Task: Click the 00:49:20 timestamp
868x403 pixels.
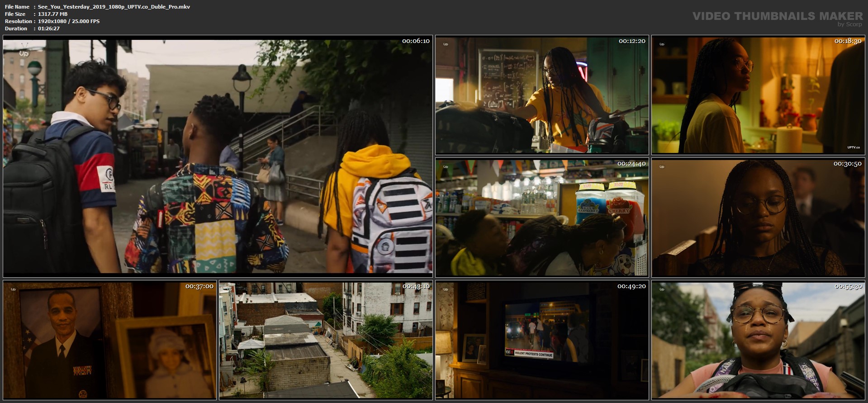Action: 632,286
